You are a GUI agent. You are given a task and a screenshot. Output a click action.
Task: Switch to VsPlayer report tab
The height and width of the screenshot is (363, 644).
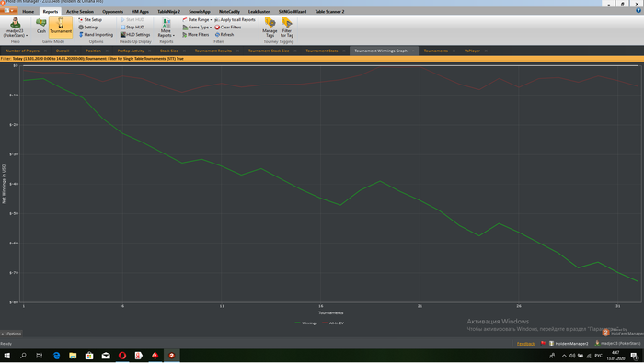[x=472, y=51]
